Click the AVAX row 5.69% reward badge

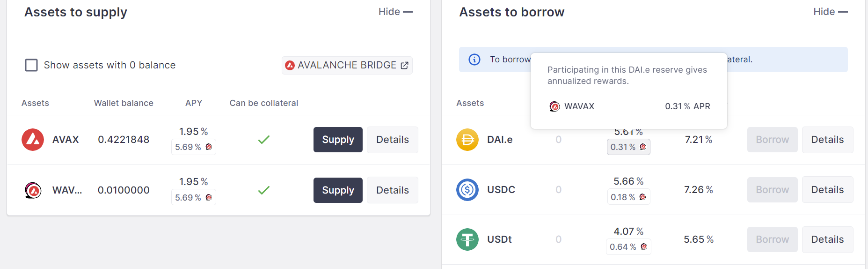point(193,147)
